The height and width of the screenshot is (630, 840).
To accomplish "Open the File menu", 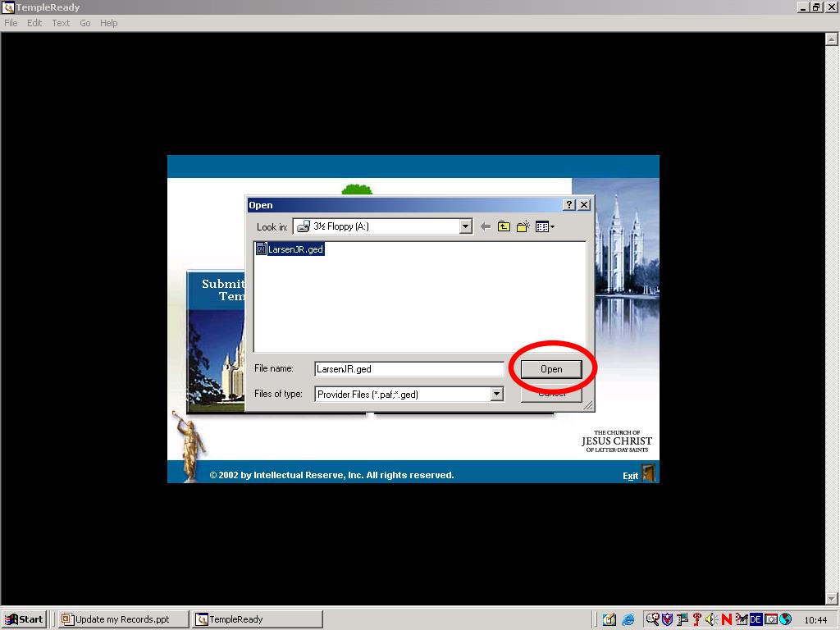I will click(11, 23).
